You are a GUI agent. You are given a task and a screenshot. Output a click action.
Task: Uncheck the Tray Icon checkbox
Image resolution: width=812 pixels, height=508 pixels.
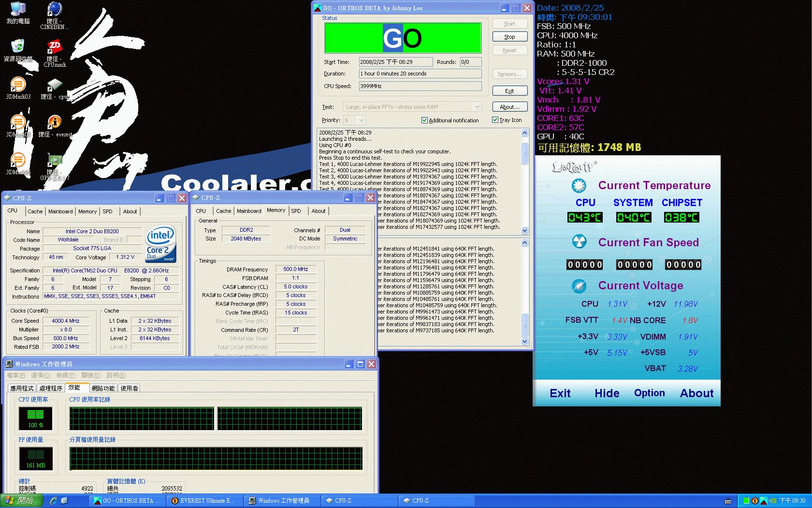495,120
